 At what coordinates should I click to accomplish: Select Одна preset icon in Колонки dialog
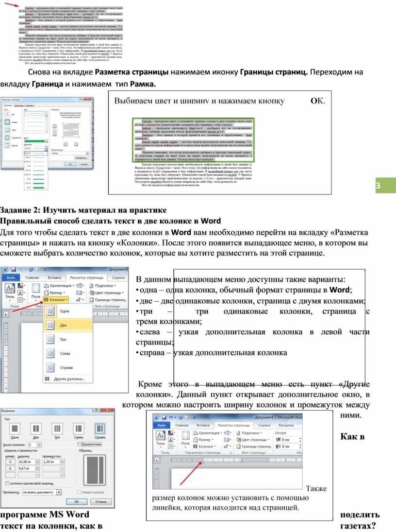(15, 428)
